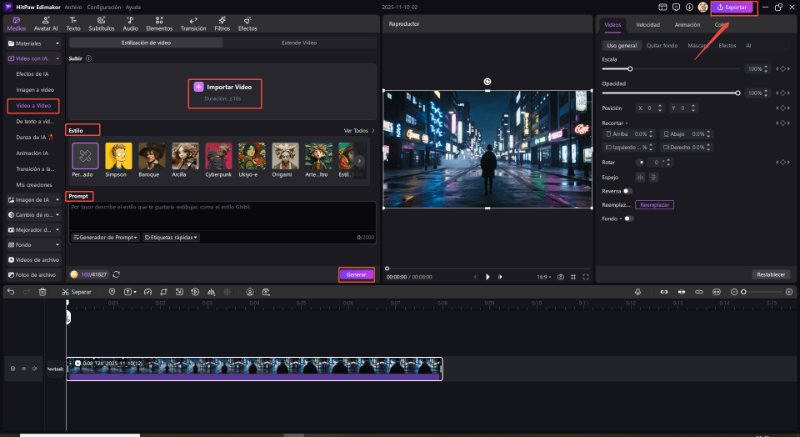
Task: Click the undo arrow in timeline toolbar
Action: (11, 292)
